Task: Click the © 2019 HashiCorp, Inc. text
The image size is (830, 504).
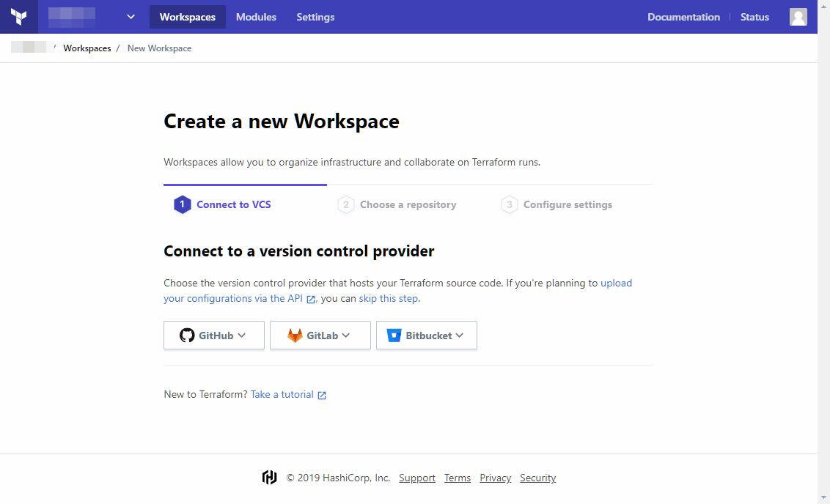Action: click(x=338, y=478)
